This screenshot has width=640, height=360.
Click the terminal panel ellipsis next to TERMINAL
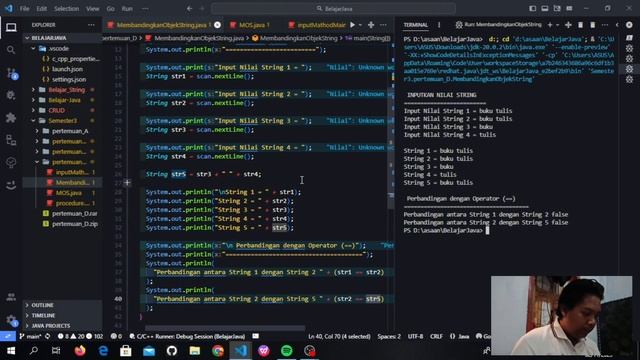(x=439, y=25)
